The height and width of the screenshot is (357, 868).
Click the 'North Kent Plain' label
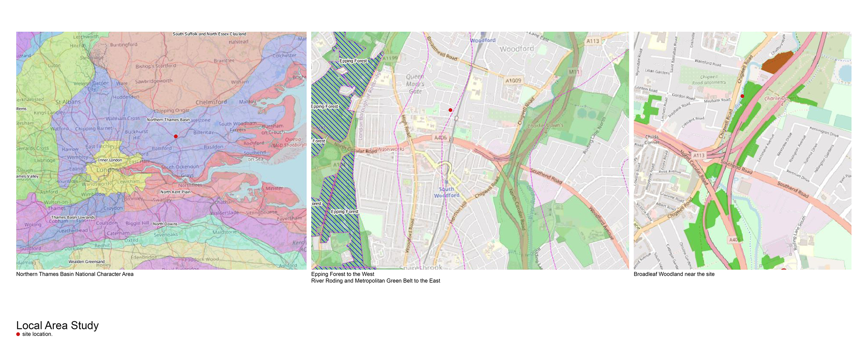tap(175, 192)
